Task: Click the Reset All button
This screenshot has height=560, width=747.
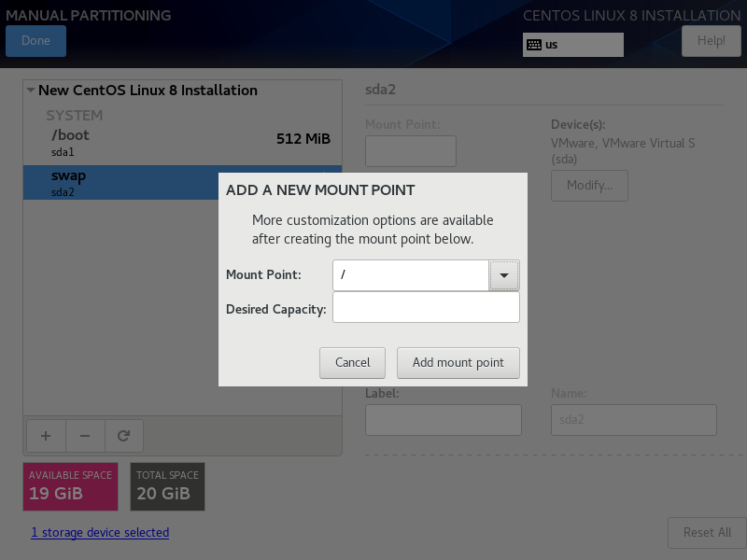Action: 707,533
